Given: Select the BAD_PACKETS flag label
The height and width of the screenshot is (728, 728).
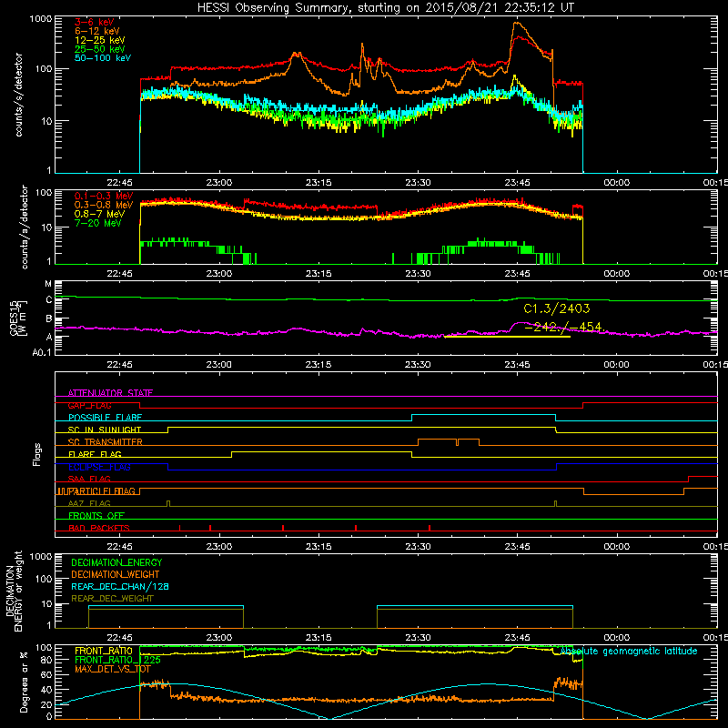Looking at the screenshot, I should click(99, 528).
